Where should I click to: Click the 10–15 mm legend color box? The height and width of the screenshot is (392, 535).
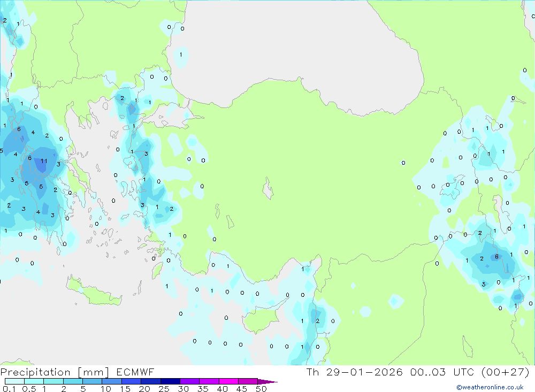[x=112, y=381]
